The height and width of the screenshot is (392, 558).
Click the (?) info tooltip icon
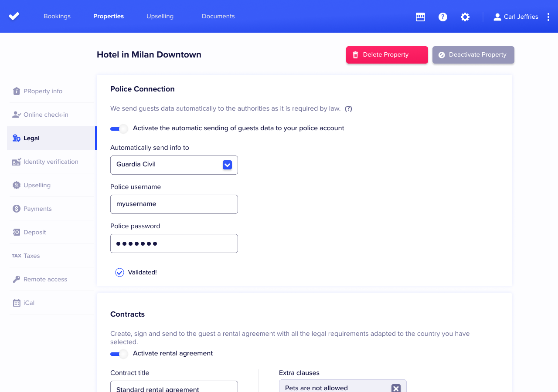click(x=348, y=108)
